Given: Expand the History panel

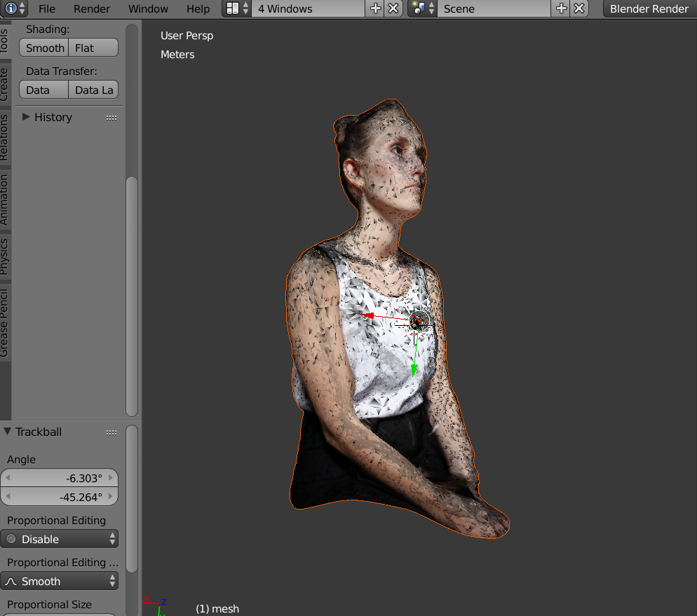Looking at the screenshot, I should pos(26,117).
